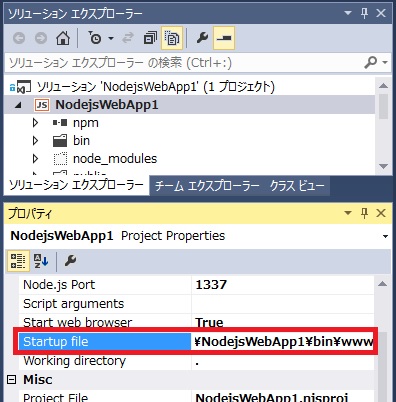Collapse the Misc property category

[x=12, y=380]
